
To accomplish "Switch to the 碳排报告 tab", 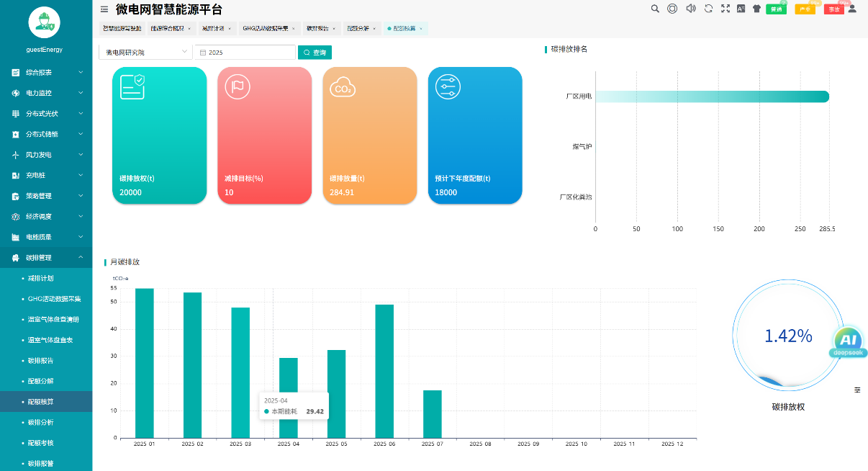I will point(317,29).
